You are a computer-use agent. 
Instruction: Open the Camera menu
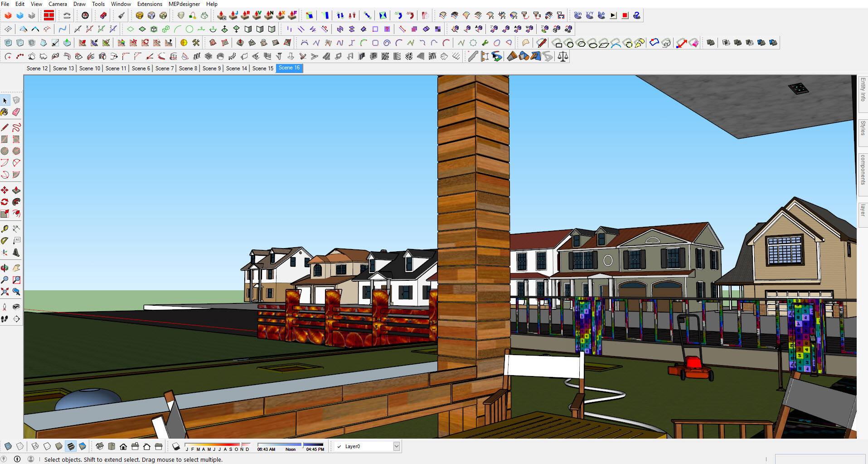click(x=58, y=4)
